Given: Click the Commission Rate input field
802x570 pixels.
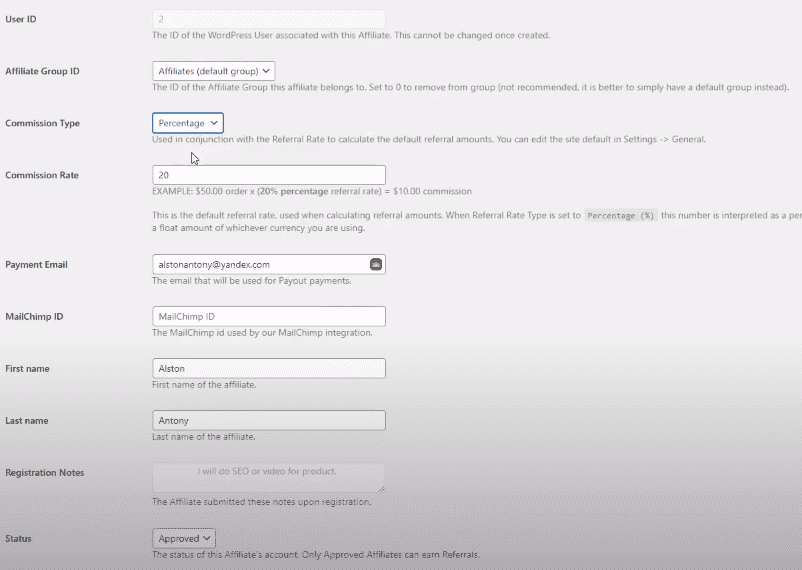Looking at the screenshot, I should tap(268, 175).
